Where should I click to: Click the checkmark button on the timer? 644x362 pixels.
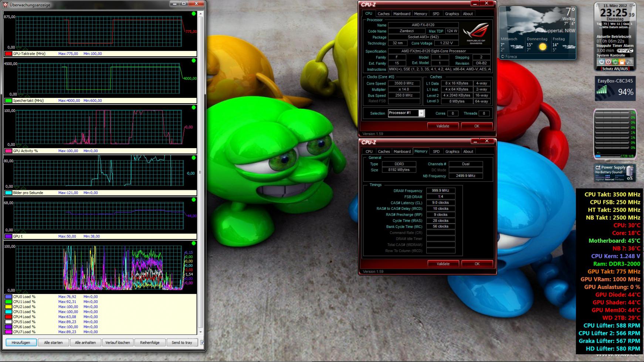pos(627,51)
